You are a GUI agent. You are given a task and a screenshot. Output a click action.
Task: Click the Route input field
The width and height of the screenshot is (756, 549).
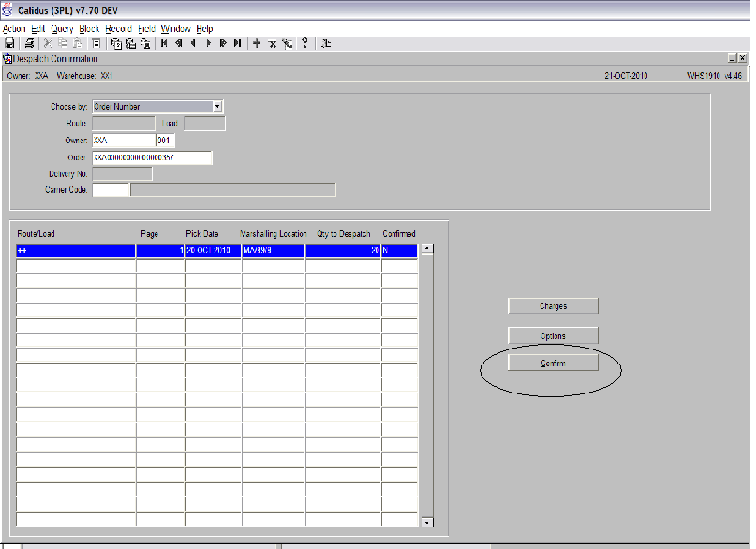124,124
